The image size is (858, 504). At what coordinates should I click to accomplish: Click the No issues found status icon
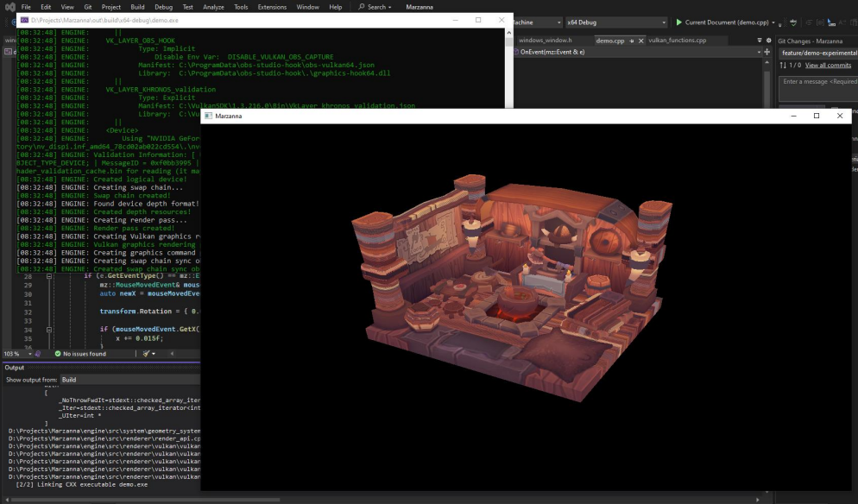pos(58,354)
